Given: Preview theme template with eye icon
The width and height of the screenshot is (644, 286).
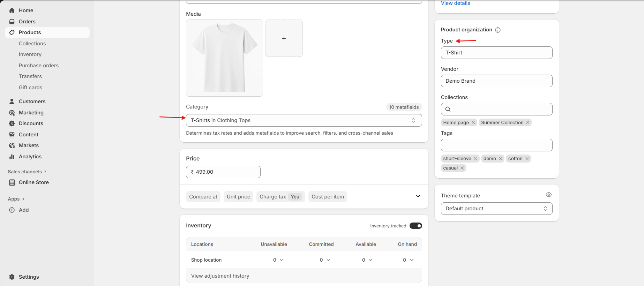Looking at the screenshot, I should (548, 195).
